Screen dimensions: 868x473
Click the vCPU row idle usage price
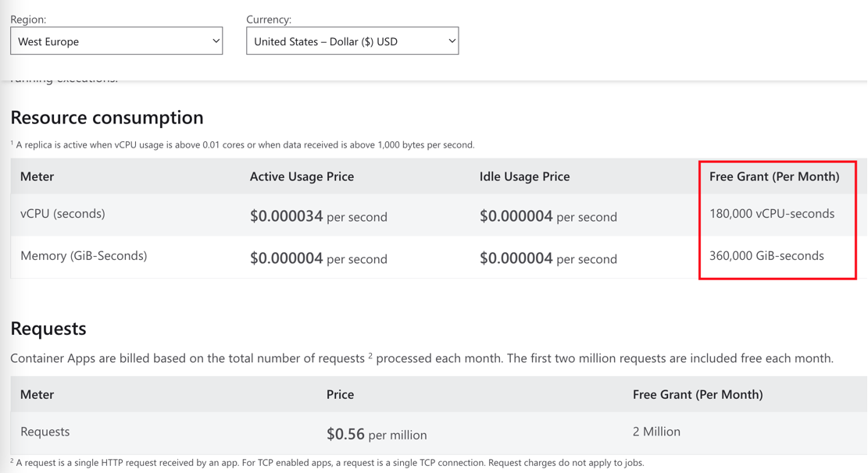tap(548, 215)
